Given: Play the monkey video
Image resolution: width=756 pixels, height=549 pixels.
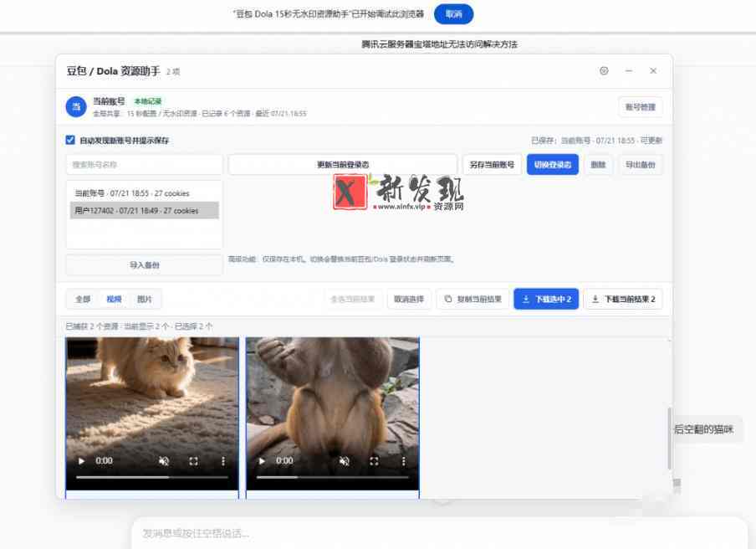Looking at the screenshot, I should coord(262,461).
